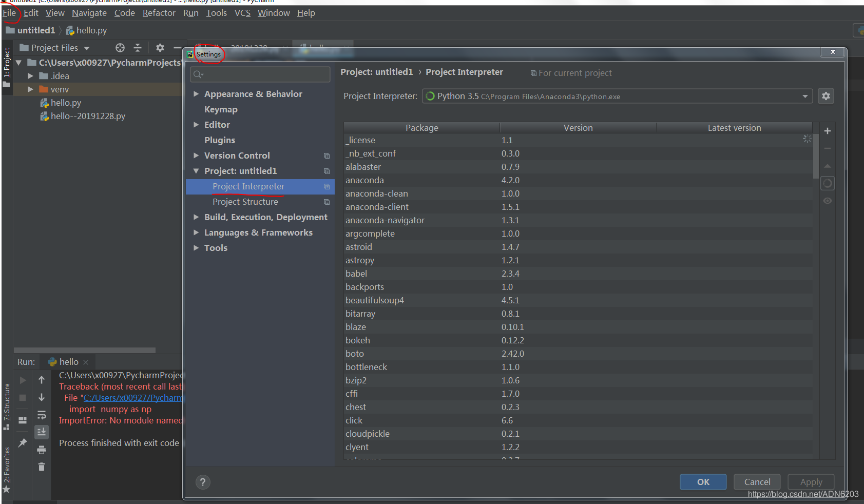The height and width of the screenshot is (504, 864).
Task: Open the Tools menu in the menu bar
Action: (x=217, y=13)
